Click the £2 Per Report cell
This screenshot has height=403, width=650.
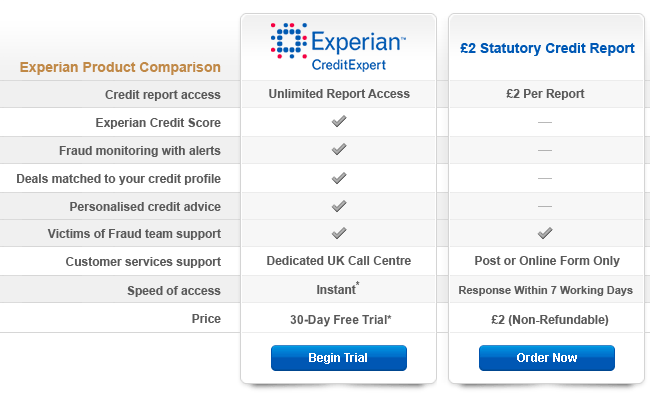[545, 94]
